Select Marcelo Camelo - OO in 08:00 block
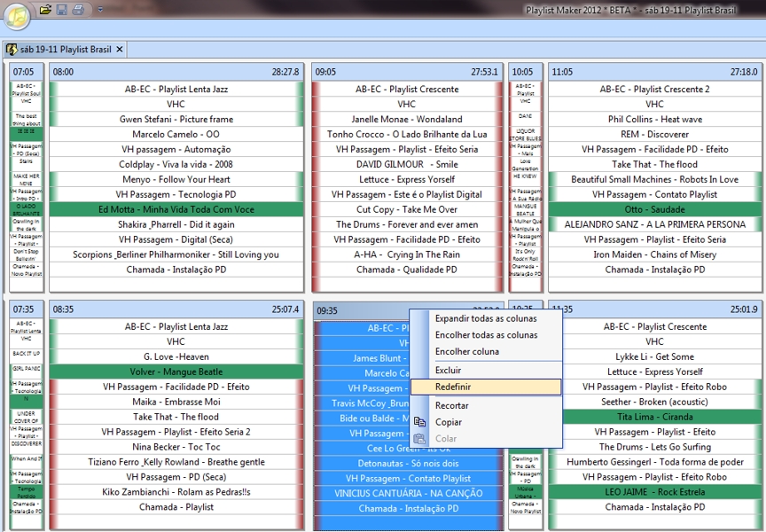766x532 pixels. click(x=176, y=135)
